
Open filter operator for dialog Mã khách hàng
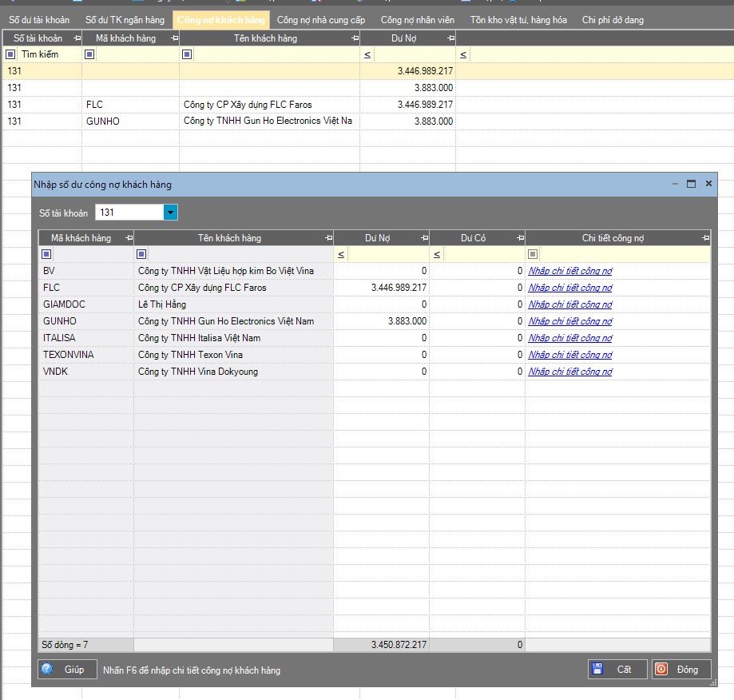tap(46, 254)
